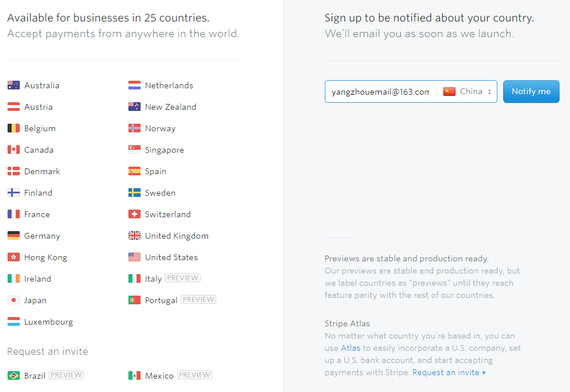Click the Portugal flag icon

134,300
